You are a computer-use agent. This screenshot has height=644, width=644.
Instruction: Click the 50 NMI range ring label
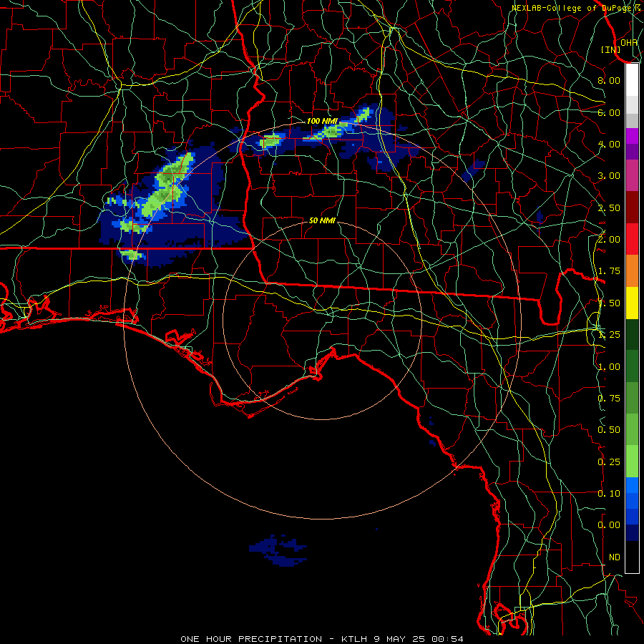(322, 220)
